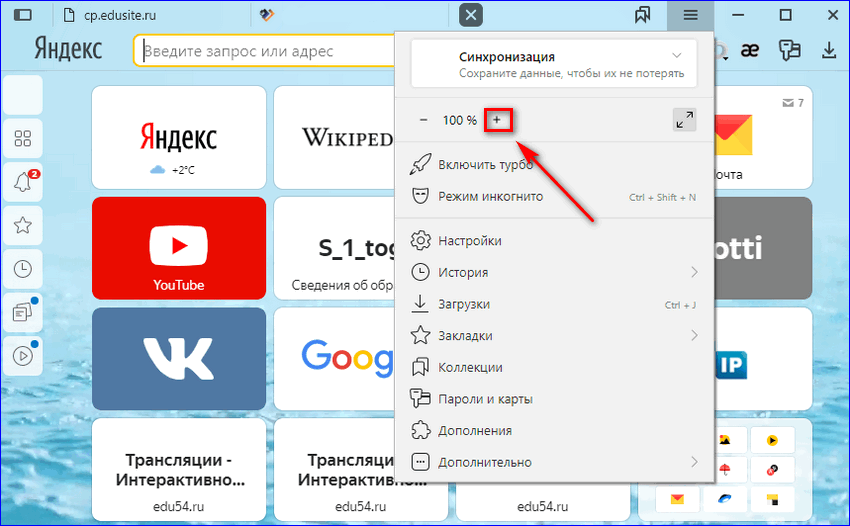The height and width of the screenshot is (526, 850).
Task: Open Закладки menu entry
Action: pos(553,336)
